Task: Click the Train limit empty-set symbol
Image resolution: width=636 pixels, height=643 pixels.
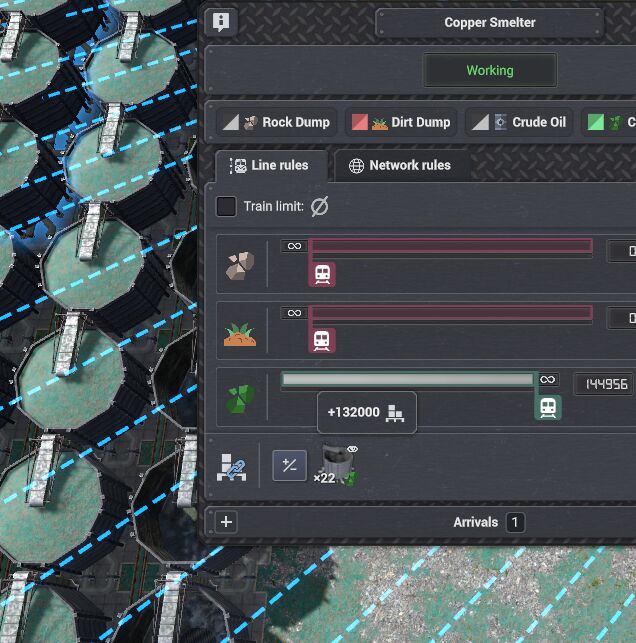Action: click(x=319, y=206)
